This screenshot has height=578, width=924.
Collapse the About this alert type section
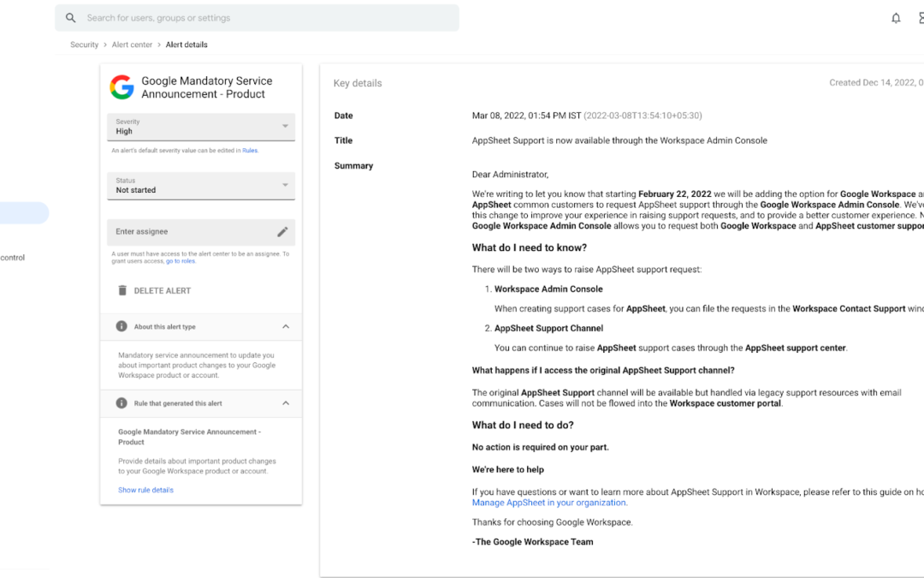click(x=286, y=326)
